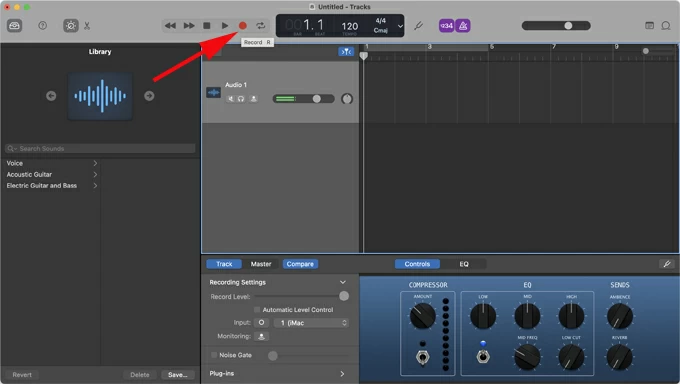Stop playback with the Stop button
The height and width of the screenshot is (384, 680).
207,26
